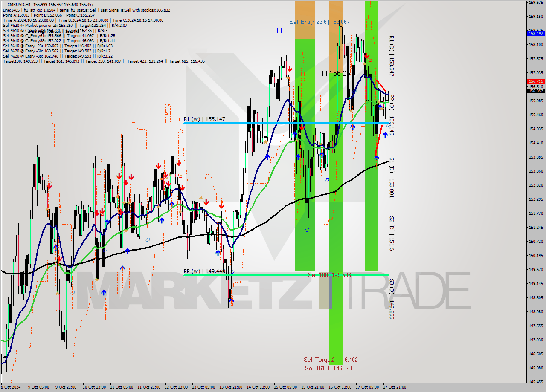This screenshot has width=546, height=392.
Task: Click the '16 Oct 13:00' time label
Action: (340, 387)
